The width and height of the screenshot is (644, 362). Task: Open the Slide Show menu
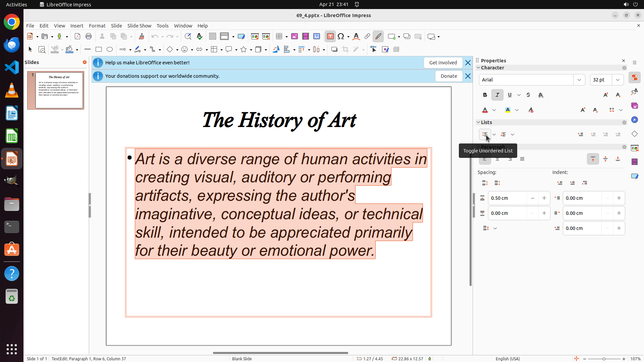pyautogui.click(x=139, y=26)
